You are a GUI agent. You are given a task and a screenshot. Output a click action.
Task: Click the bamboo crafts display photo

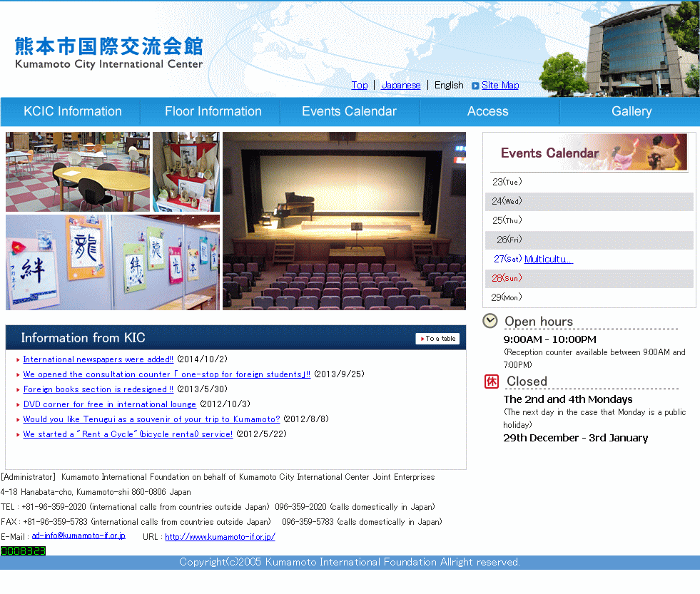[x=186, y=171]
